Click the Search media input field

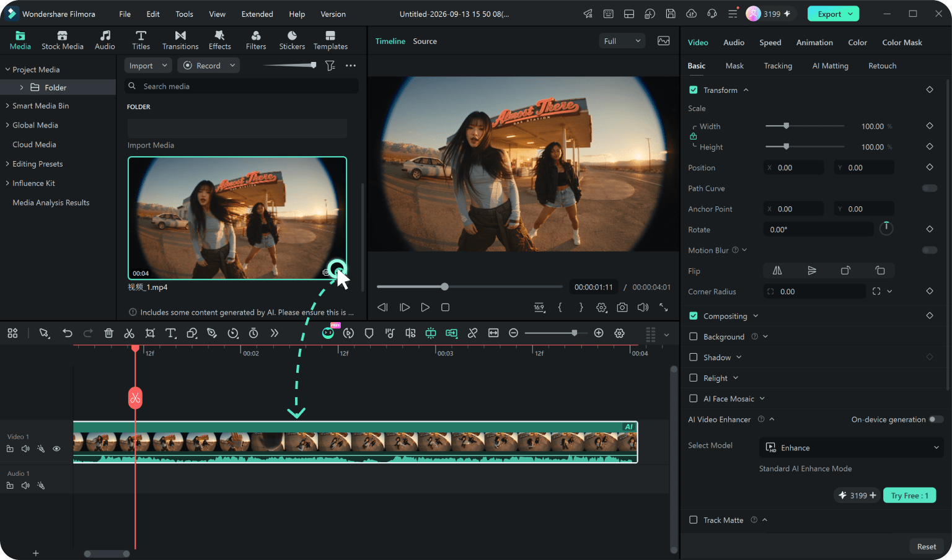[x=242, y=86]
